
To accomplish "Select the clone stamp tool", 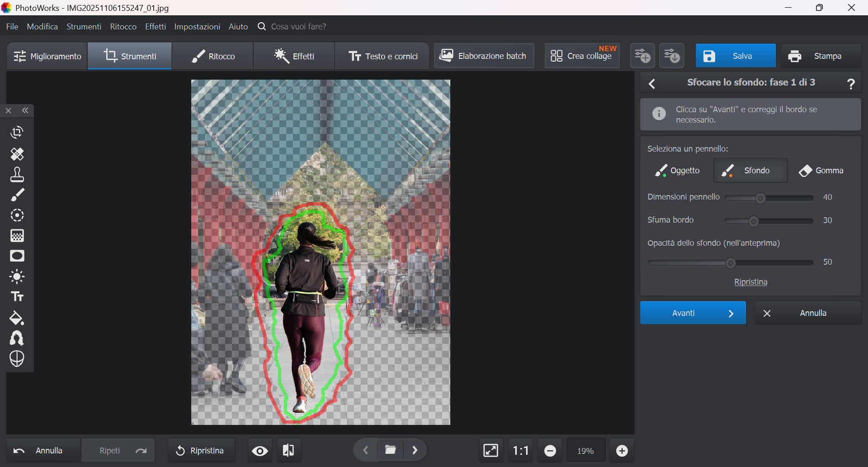I will click(17, 175).
